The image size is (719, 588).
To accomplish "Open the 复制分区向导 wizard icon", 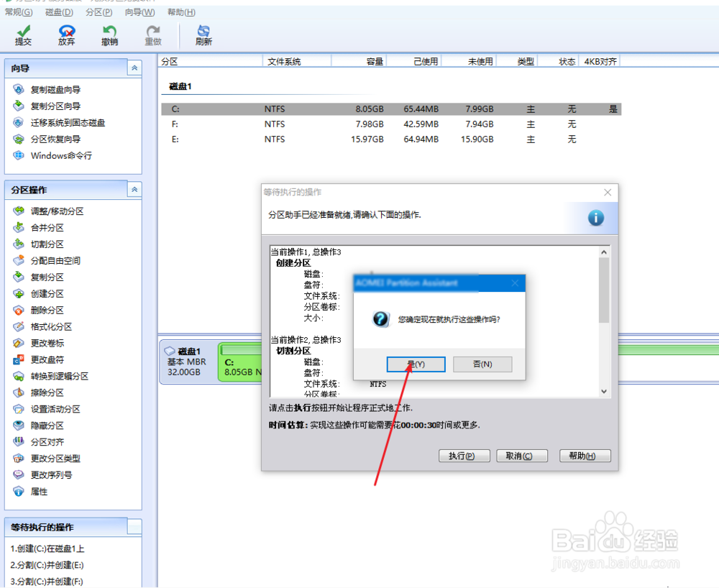I will pyautogui.click(x=19, y=106).
